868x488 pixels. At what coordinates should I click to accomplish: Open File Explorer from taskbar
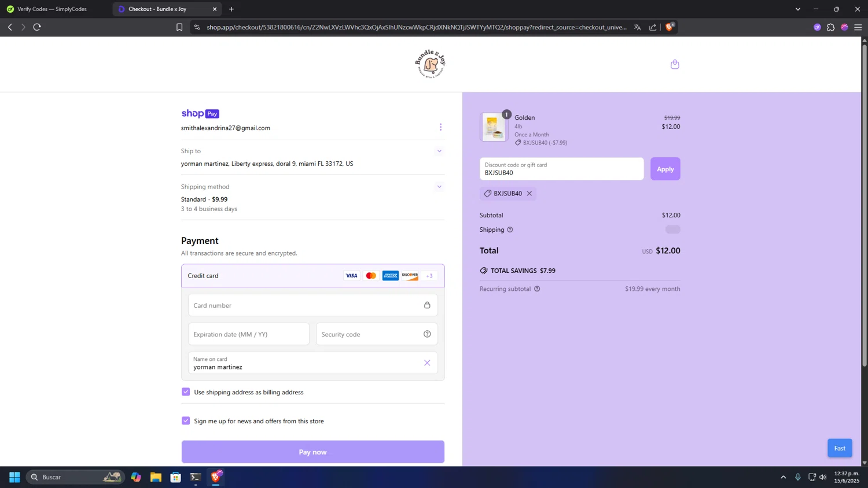pos(156,477)
